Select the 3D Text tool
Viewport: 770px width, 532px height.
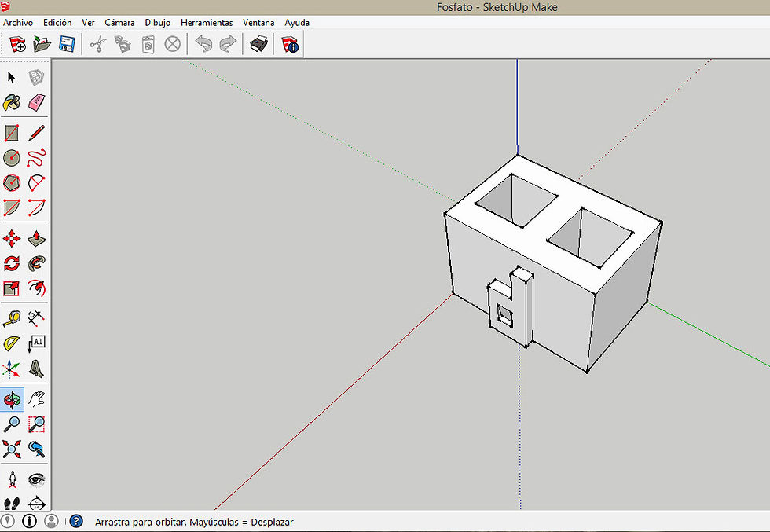coord(36,369)
